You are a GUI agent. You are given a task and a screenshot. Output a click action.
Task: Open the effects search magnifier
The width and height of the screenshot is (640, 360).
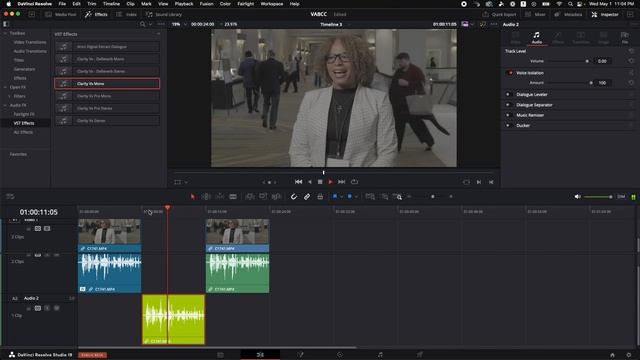coord(142,24)
